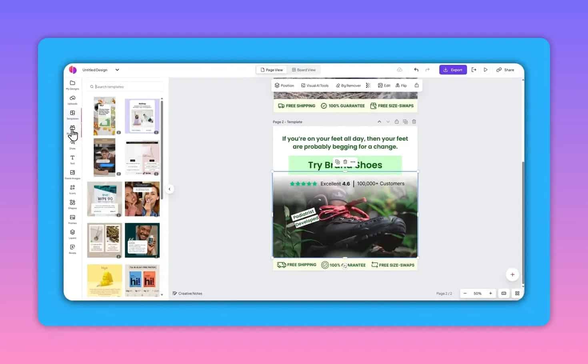Viewport: 588px width, 364px height.
Task: Duplicate Page 2
Action: click(405, 122)
